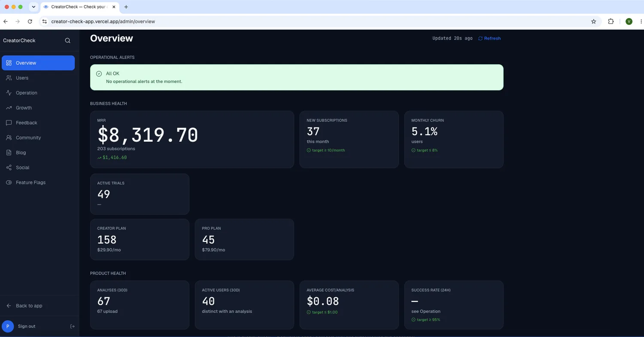Click the Feedback speech bubble icon

pyautogui.click(x=9, y=123)
